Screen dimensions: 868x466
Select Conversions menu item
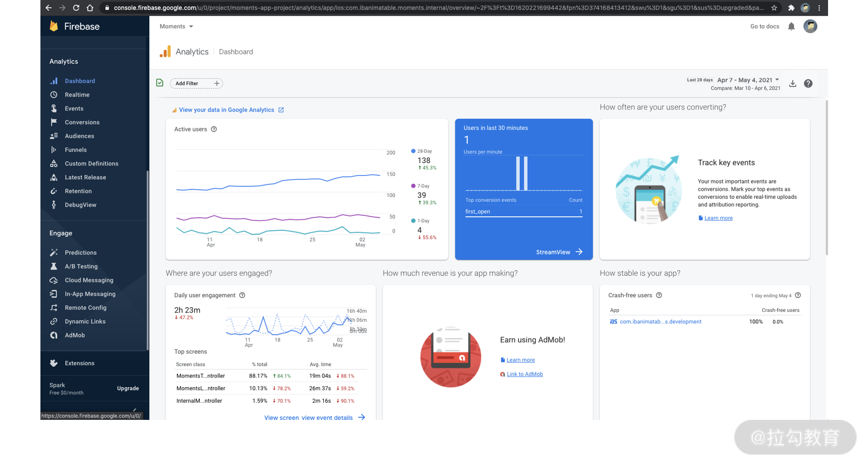(82, 122)
